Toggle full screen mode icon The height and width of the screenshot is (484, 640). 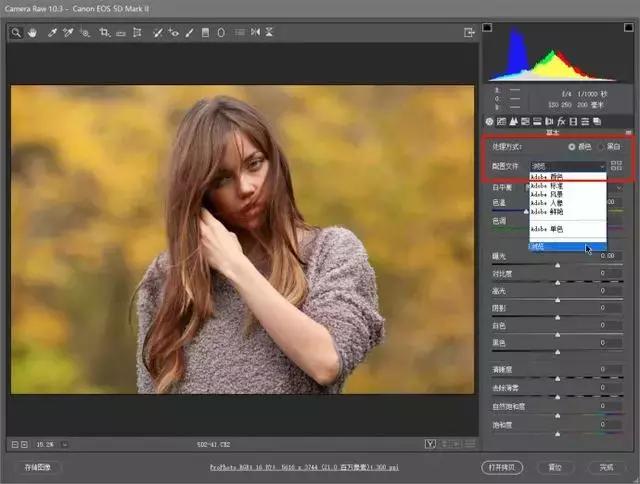[468, 33]
